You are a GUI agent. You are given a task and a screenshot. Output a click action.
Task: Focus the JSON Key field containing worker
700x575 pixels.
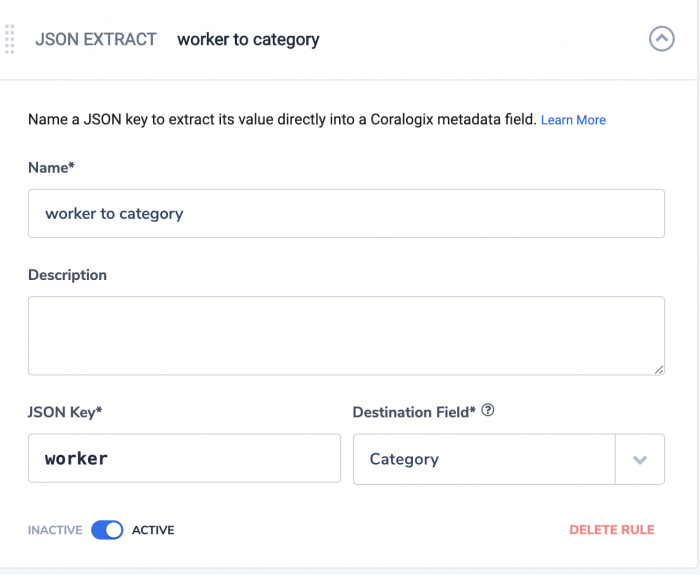[x=184, y=458]
